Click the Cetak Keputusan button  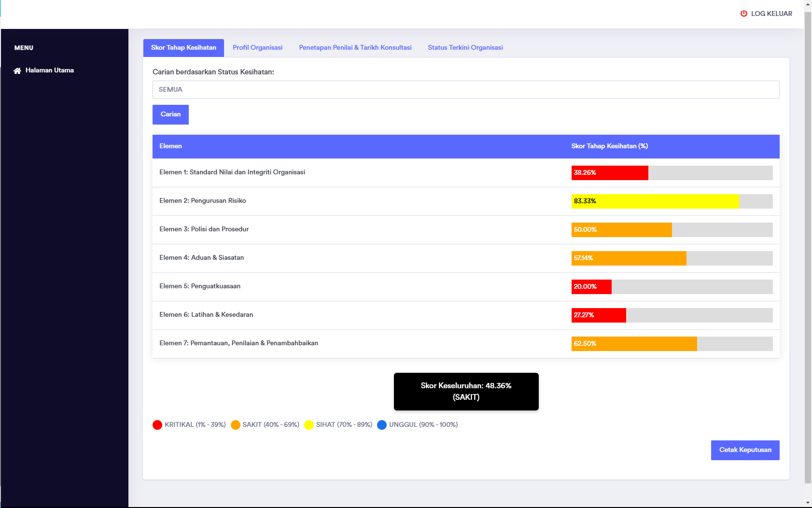[745, 450]
